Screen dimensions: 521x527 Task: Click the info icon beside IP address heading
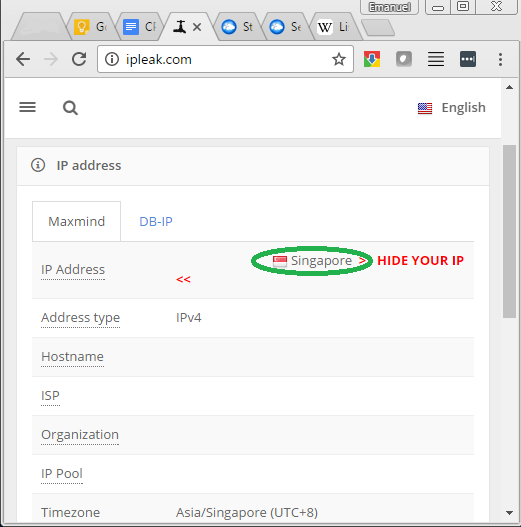(x=38, y=165)
